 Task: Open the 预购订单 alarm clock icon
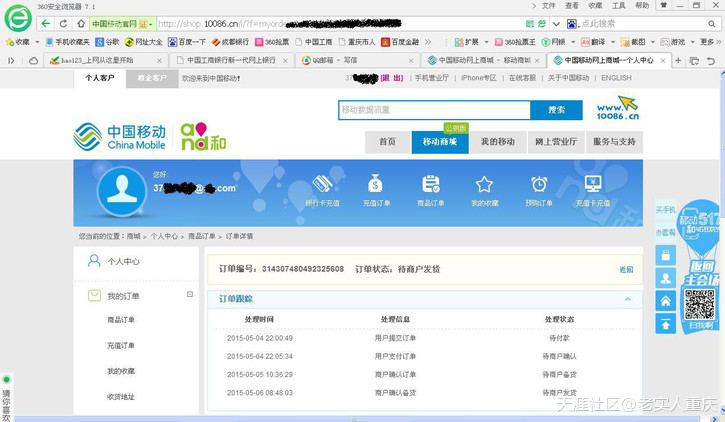539,184
